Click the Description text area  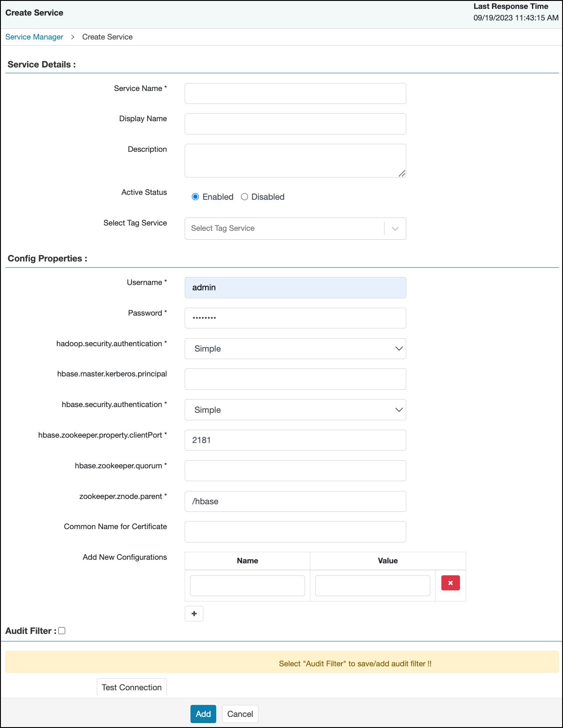click(x=295, y=160)
